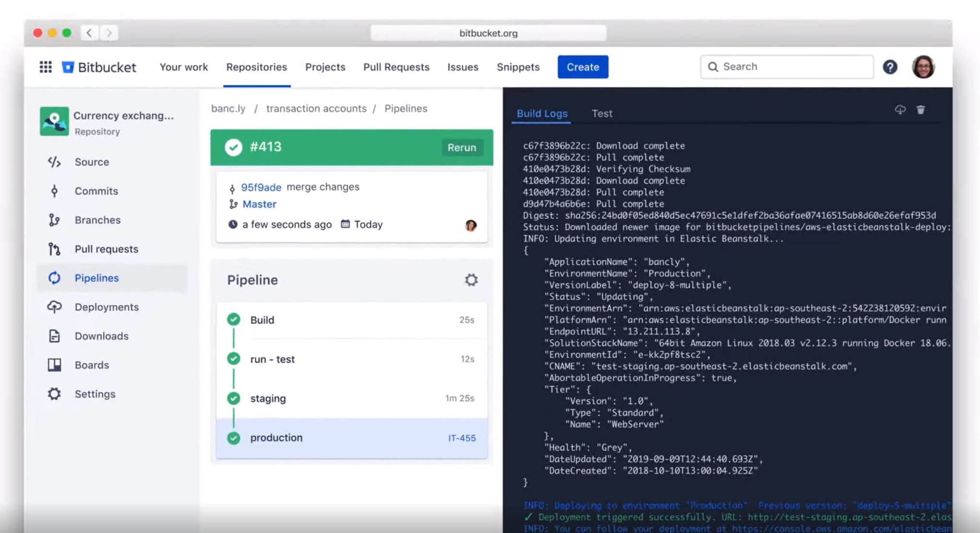Viewport: 980px width, 533px height.
Task: Click the bitbucket.org address bar
Action: pyautogui.click(x=488, y=33)
